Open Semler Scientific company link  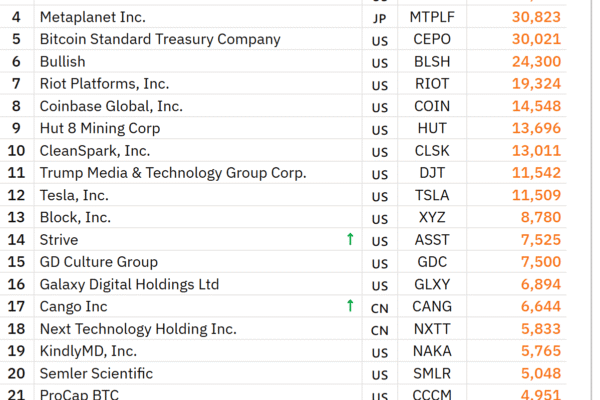(x=96, y=373)
